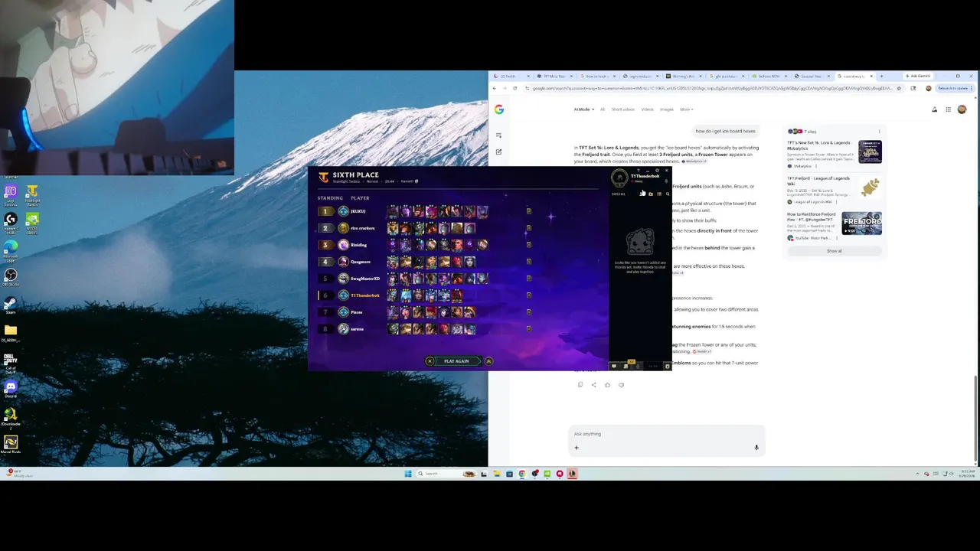
Task: Click Show all sources button
Action: (x=834, y=251)
